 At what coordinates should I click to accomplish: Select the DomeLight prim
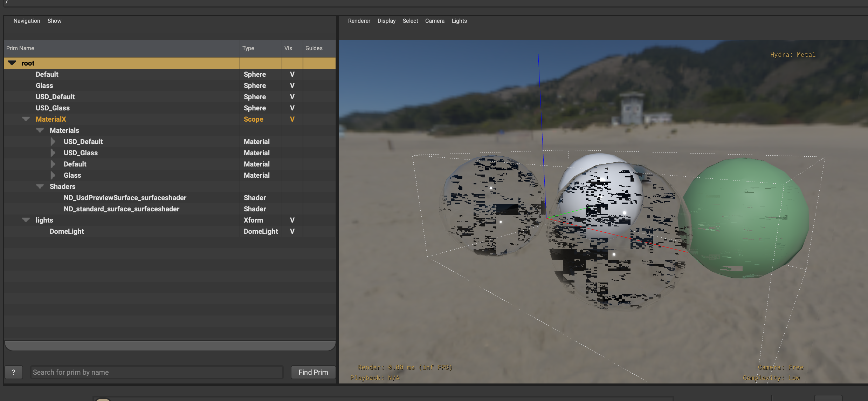(x=67, y=231)
